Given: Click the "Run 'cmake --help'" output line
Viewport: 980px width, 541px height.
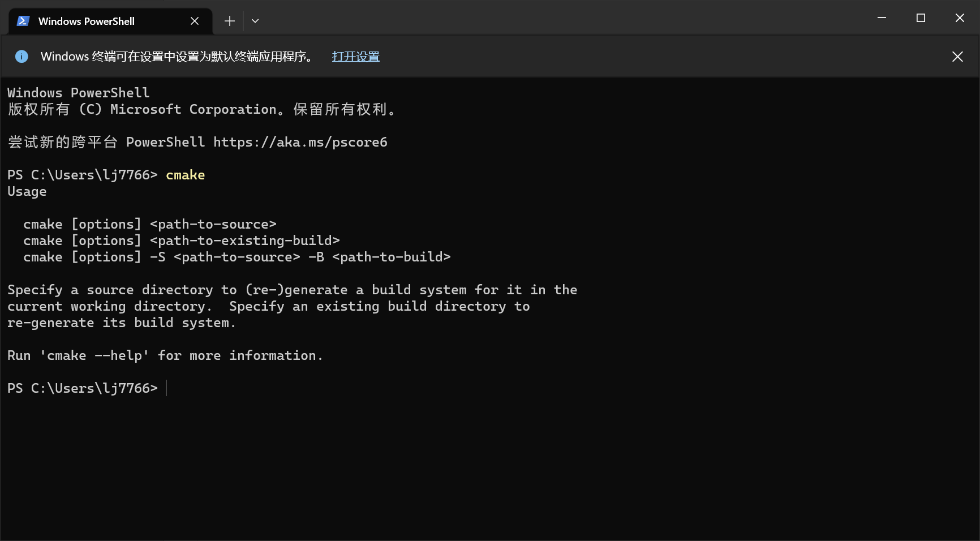Looking at the screenshot, I should point(165,355).
